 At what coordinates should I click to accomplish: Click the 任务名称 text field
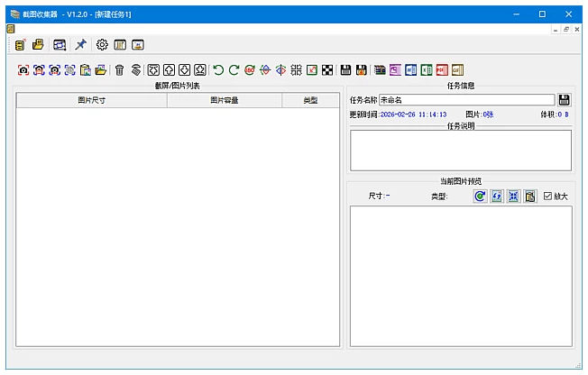pyautogui.click(x=465, y=100)
